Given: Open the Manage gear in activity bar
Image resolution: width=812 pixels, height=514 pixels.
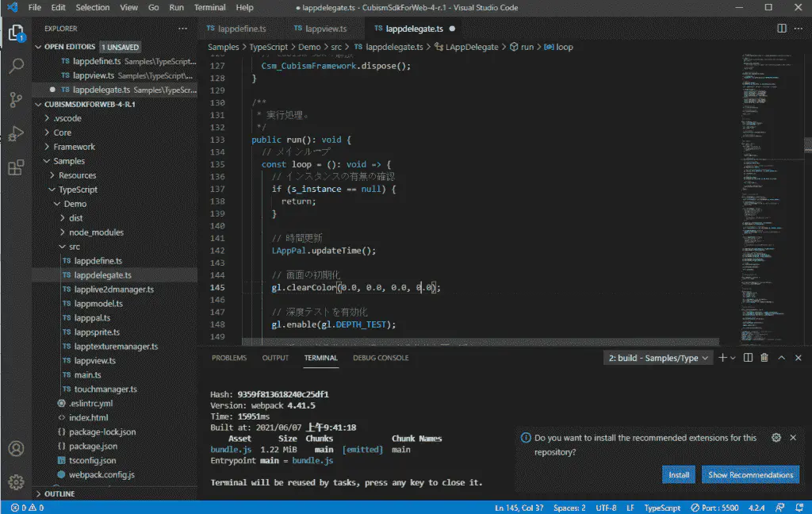Looking at the screenshot, I should click(x=16, y=482).
